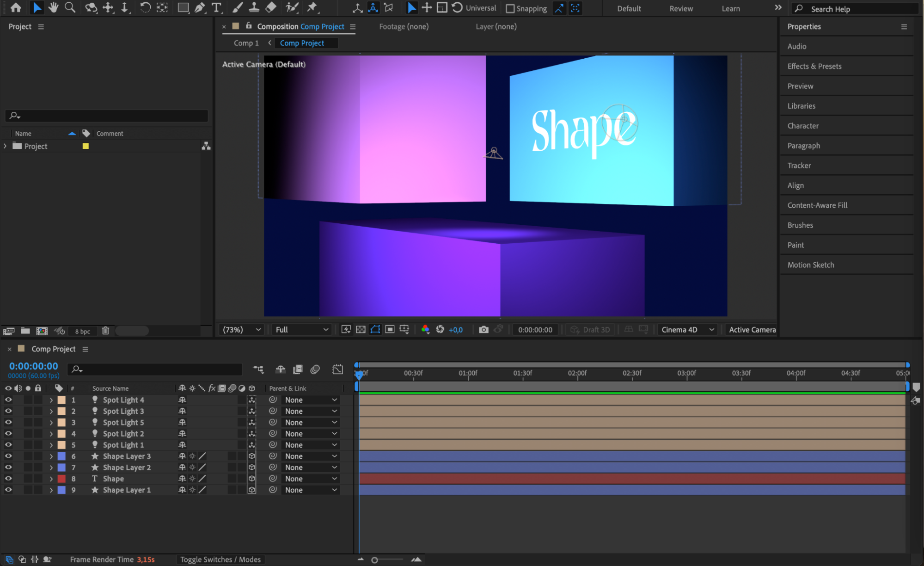Open the Effects & Presets panel
The width and height of the screenshot is (924, 566).
pyautogui.click(x=814, y=66)
